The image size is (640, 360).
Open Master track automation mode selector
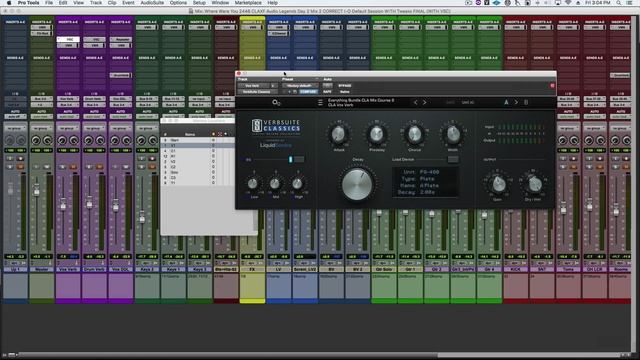[x=42, y=117]
